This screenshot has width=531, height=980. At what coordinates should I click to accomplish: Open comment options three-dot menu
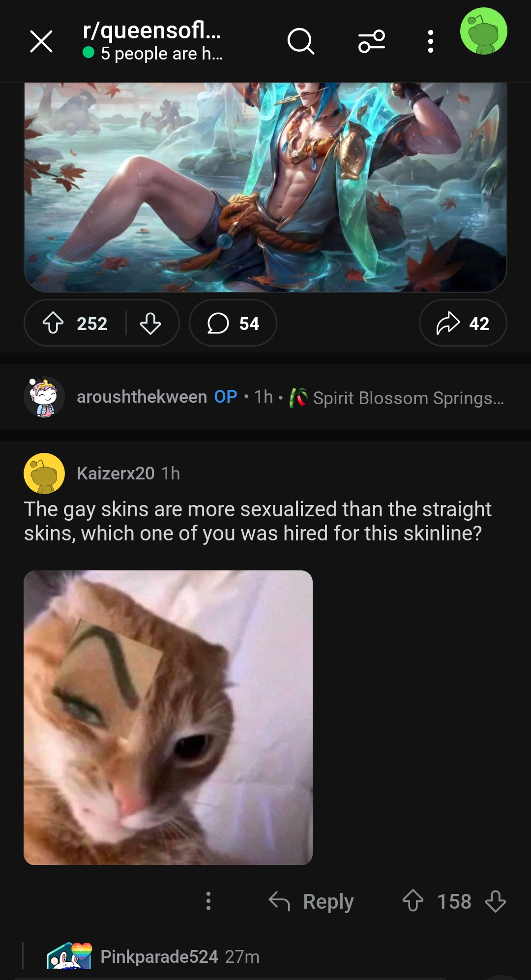coord(208,901)
